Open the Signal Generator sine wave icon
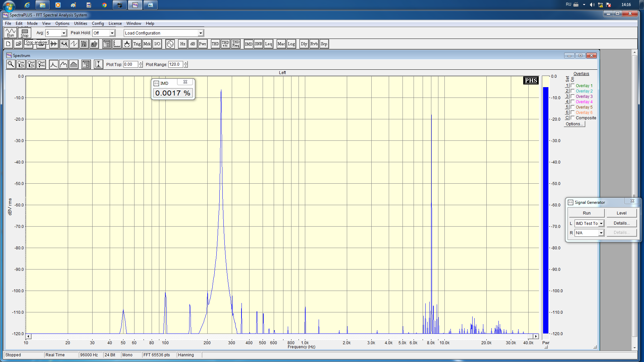This screenshot has width=644, height=362. pyautogui.click(x=170, y=44)
